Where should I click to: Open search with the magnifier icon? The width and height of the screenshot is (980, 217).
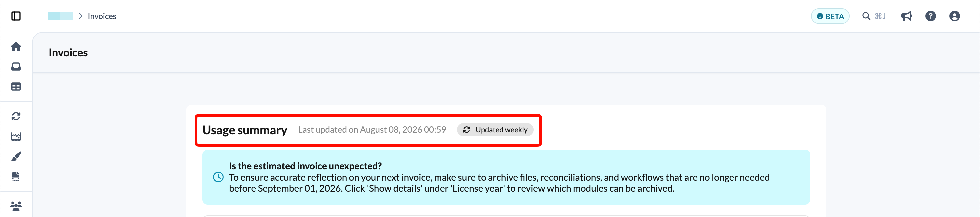click(866, 16)
